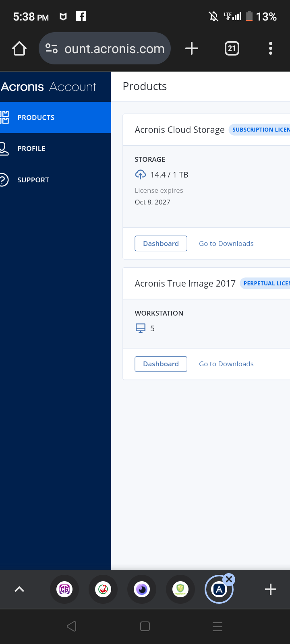Image resolution: width=290 pixels, height=644 pixels.
Task: Tap the 13% battery indicator
Action: click(x=261, y=17)
